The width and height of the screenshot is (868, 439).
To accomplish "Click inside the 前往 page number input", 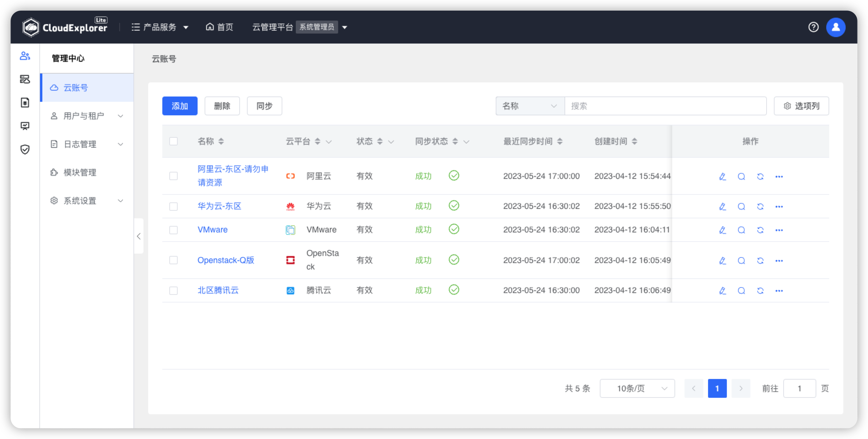I will pos(800,388).
